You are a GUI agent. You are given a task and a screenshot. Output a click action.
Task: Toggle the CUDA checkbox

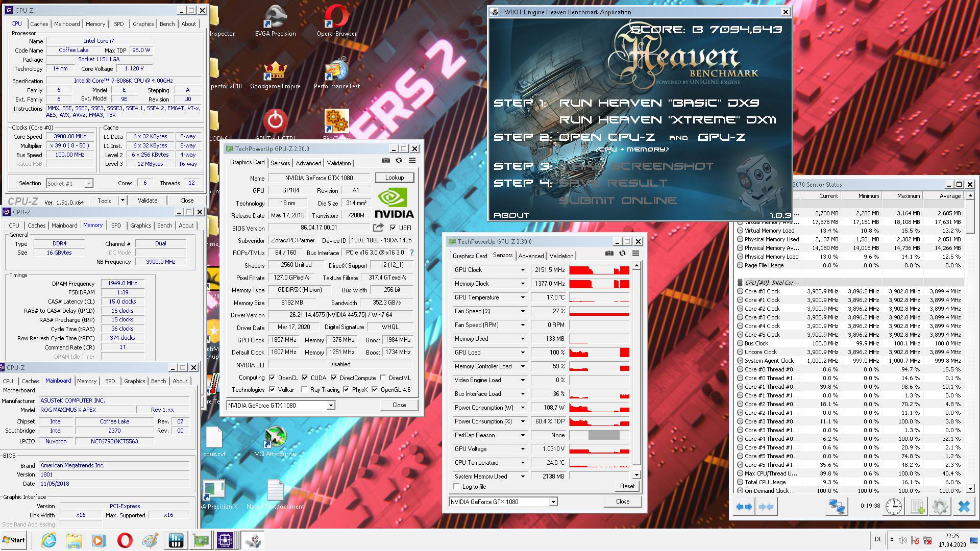305,378
